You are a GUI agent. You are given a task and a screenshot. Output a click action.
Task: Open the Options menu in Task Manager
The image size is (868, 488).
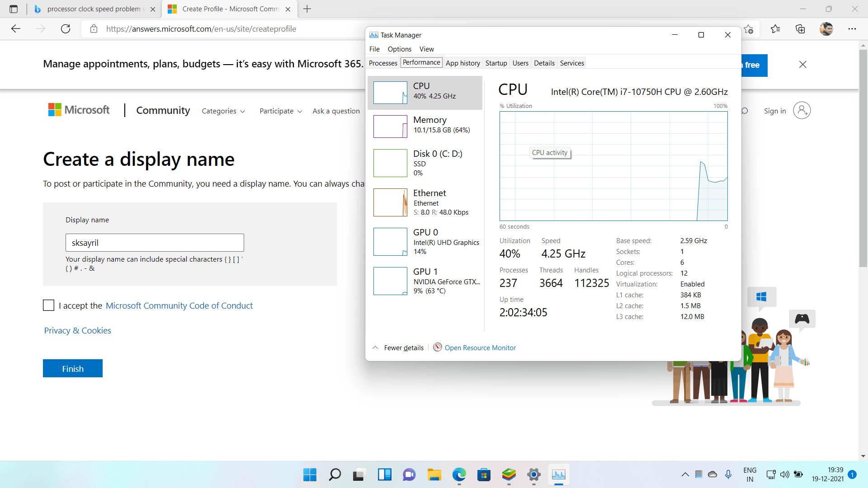pos(399,49)
